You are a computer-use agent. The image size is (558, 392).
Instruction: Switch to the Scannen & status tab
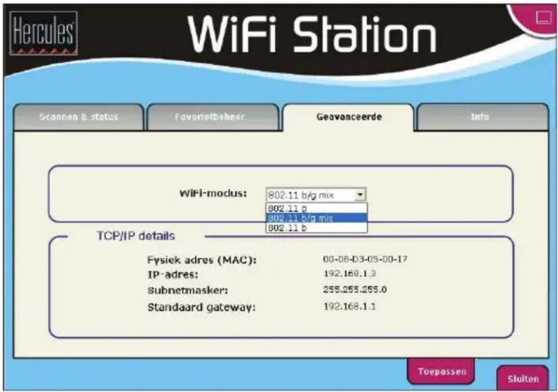tap(79, 117)
